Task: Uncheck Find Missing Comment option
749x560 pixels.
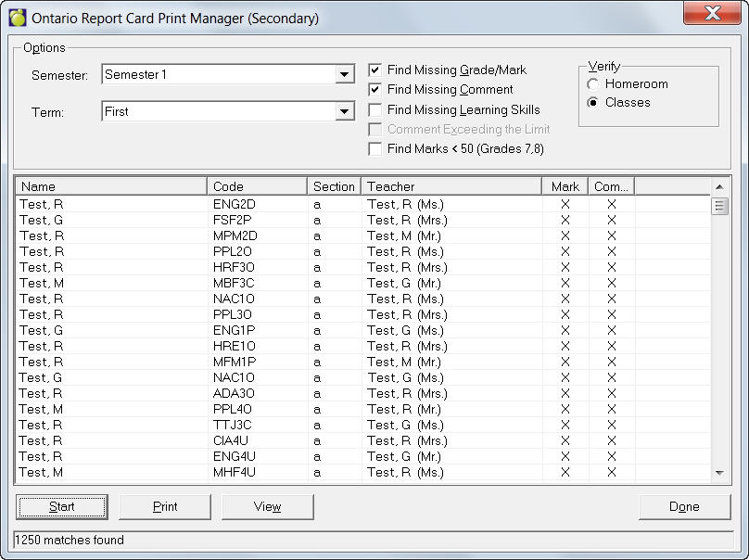Action: click(375, 90)
